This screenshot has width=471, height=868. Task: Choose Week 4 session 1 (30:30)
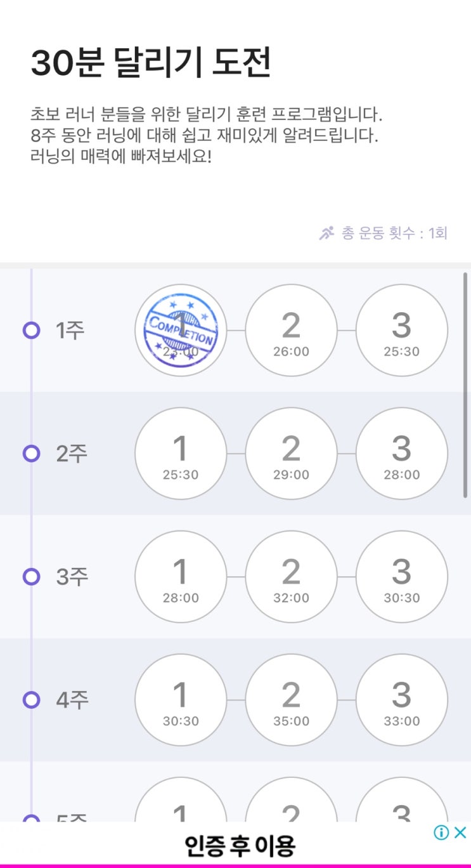181,700
